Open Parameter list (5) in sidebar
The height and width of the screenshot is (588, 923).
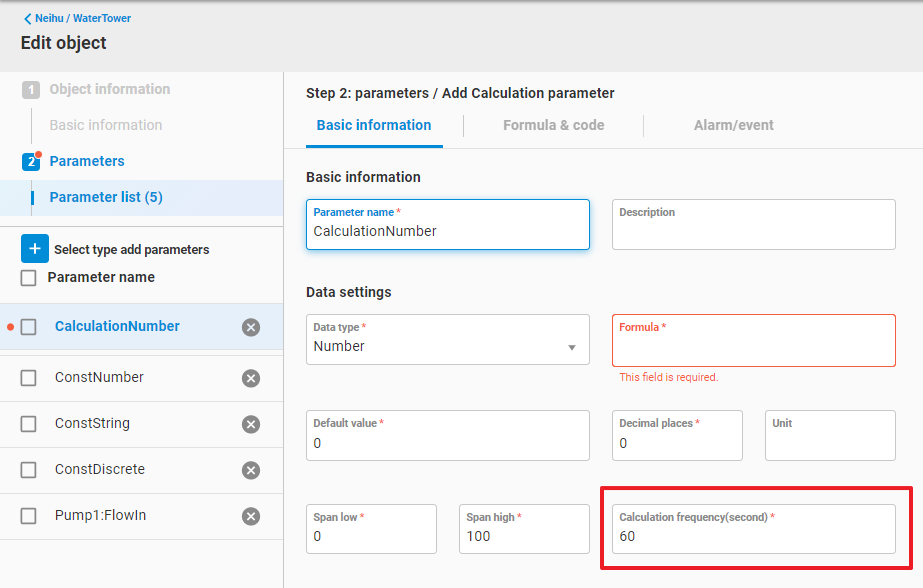106,197
